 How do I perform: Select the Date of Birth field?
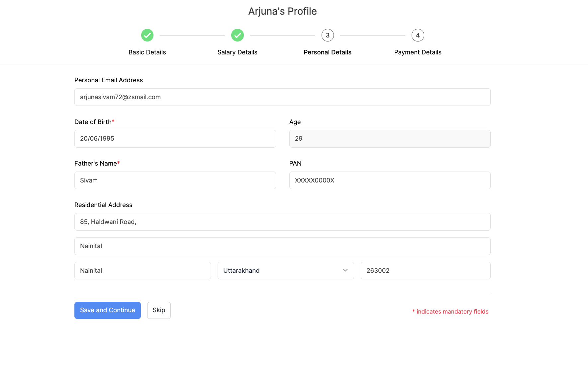click(175, 139)
